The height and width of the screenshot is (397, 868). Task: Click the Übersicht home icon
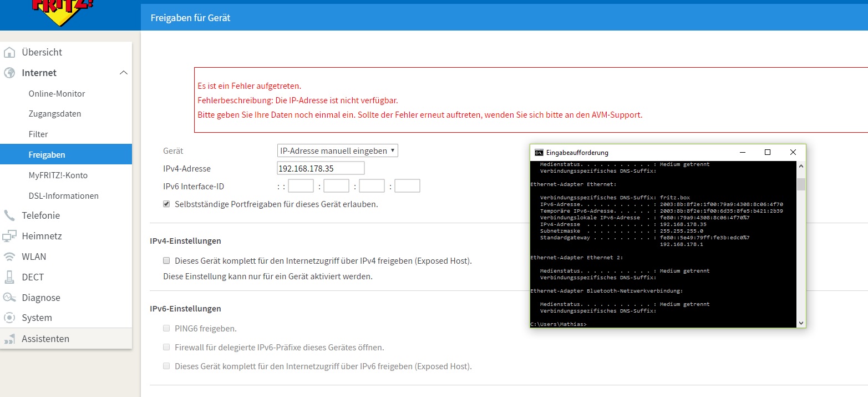(x=9, y=53)
